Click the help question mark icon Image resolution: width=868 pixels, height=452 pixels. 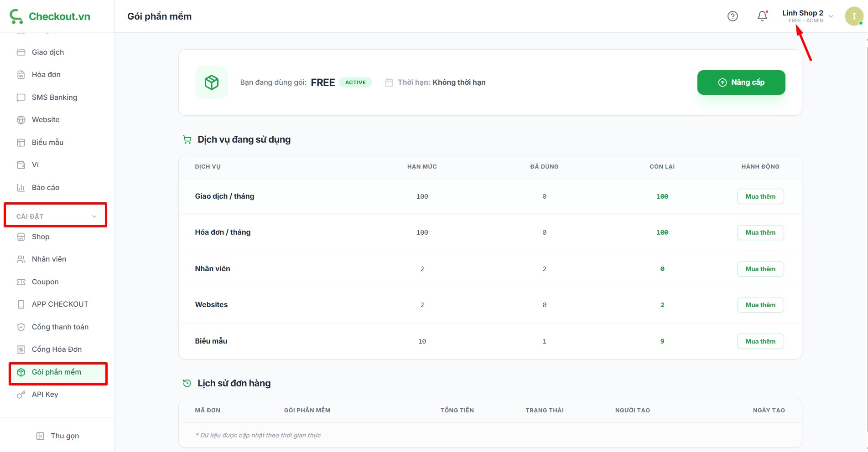733,16
